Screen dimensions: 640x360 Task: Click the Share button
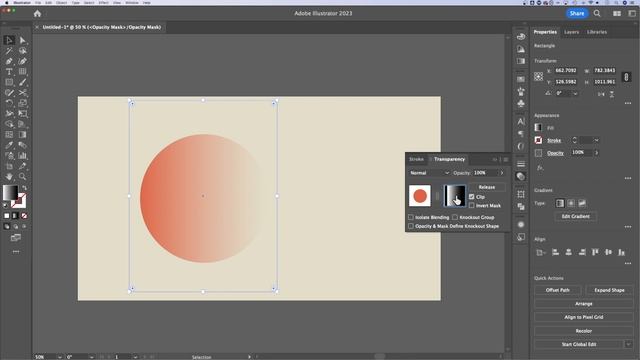[x=577, y=13]
